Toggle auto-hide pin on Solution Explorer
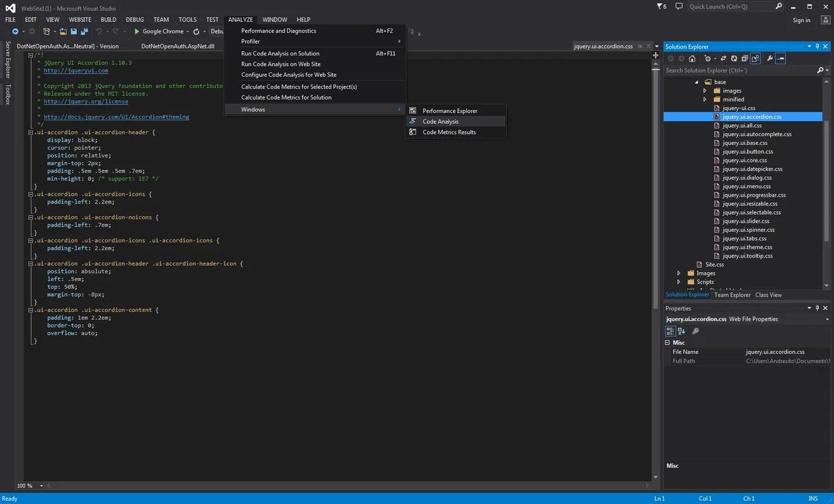This screenshot has width=834, height=504. tap(817, 47)
